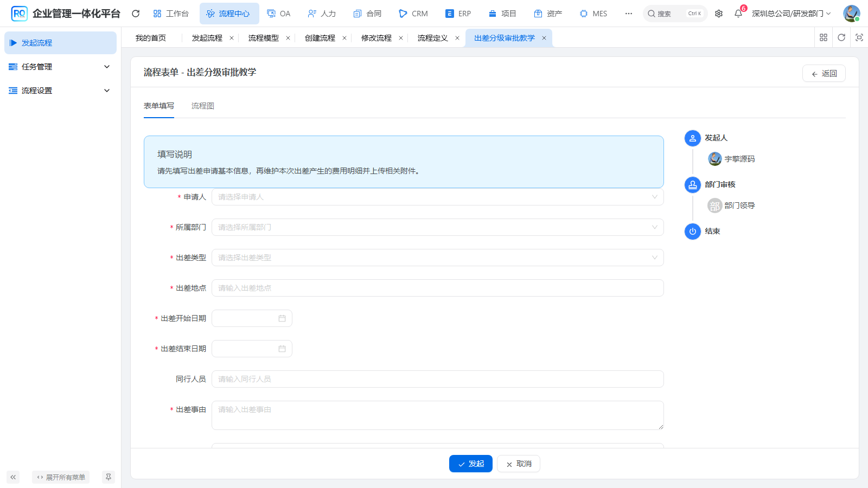Open the 工作台 top menu

point(171,14)
